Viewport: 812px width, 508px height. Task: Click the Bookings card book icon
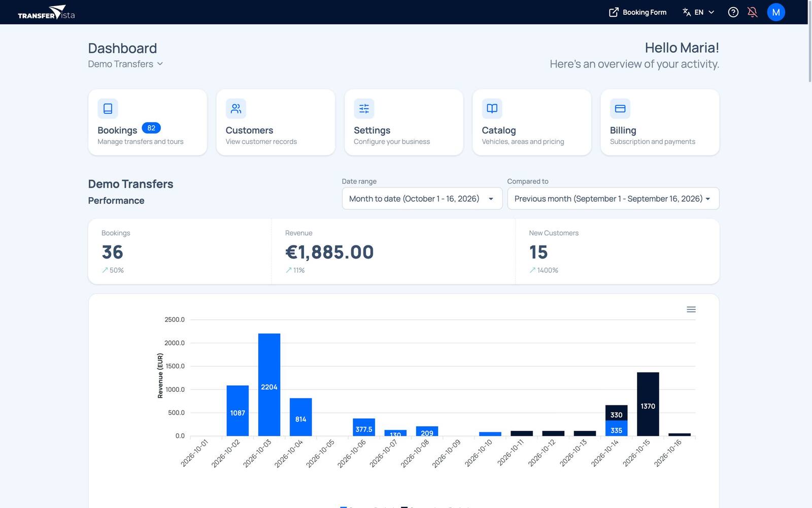click(x=108, y=109)
